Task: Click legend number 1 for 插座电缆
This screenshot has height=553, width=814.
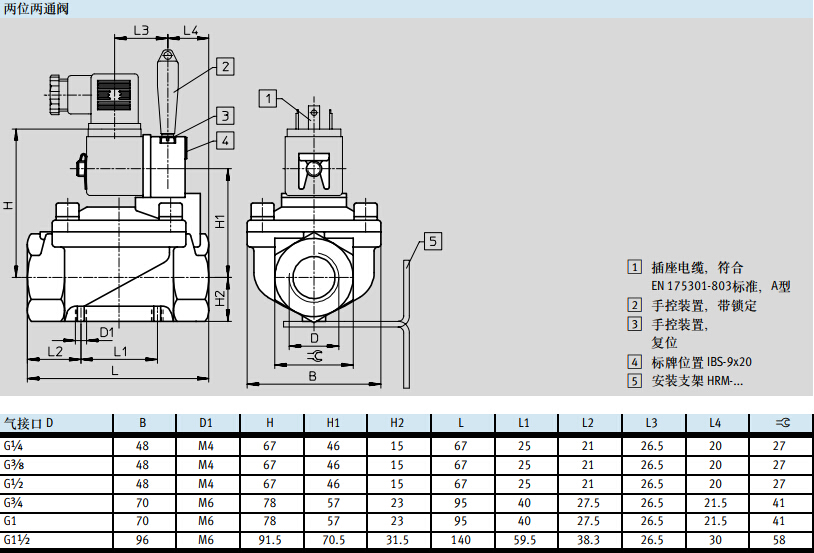Action: click(634, 267)
